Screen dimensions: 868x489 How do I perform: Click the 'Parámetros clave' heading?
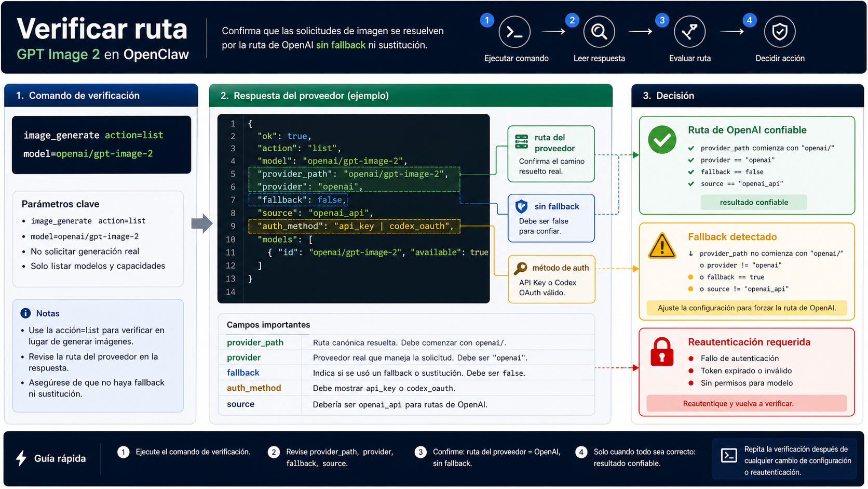click(x=60, y=204)
